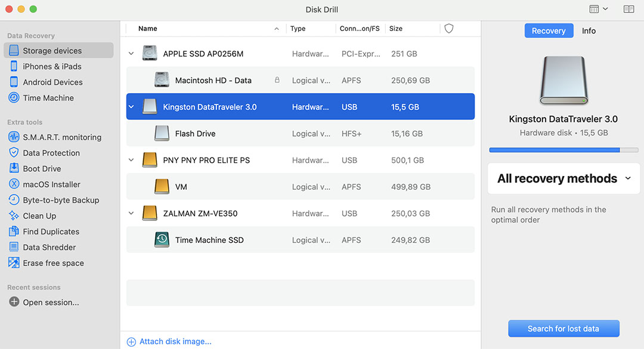Collapse the APPLE SSD AP0256M disk tree
644x349 pixels.
pos(131,54)
